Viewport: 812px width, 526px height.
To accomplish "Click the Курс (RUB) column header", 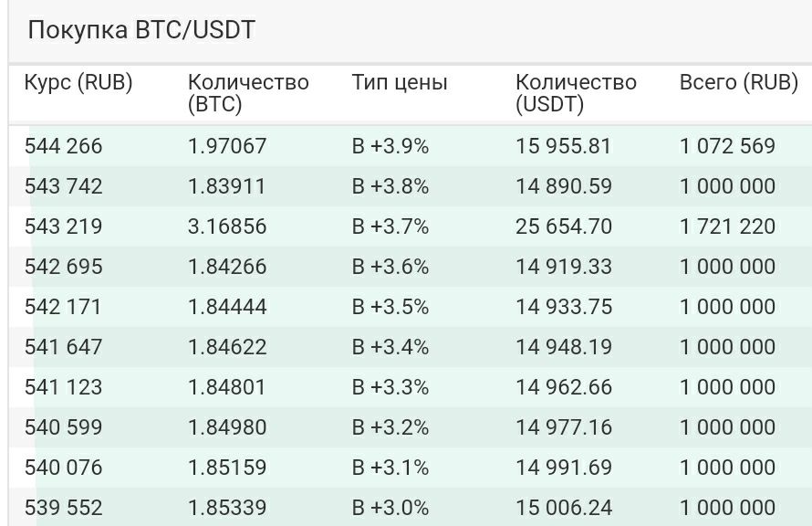I will 78,82.
